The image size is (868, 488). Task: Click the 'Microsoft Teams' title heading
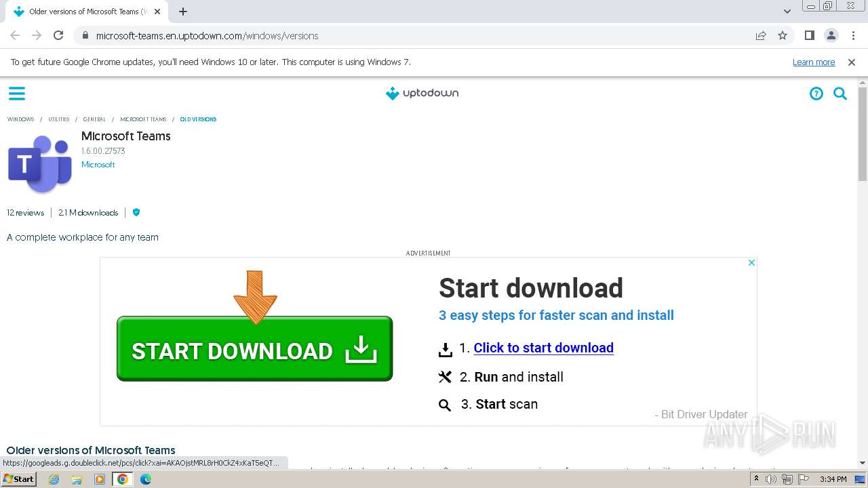coord(126,136)
